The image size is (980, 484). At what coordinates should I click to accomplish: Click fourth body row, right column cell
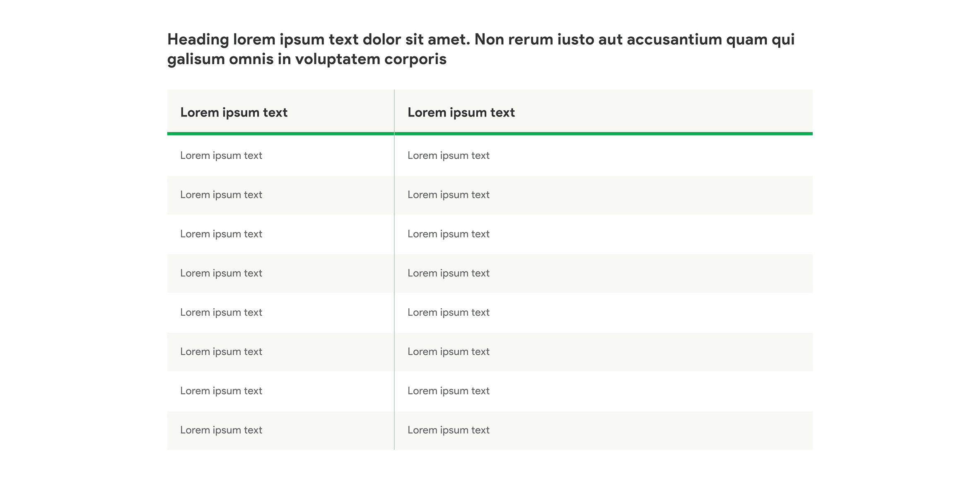tap(448, 273)
